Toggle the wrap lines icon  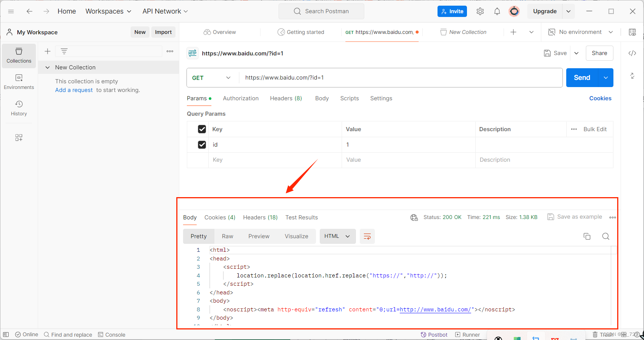[x=367, y=236]
